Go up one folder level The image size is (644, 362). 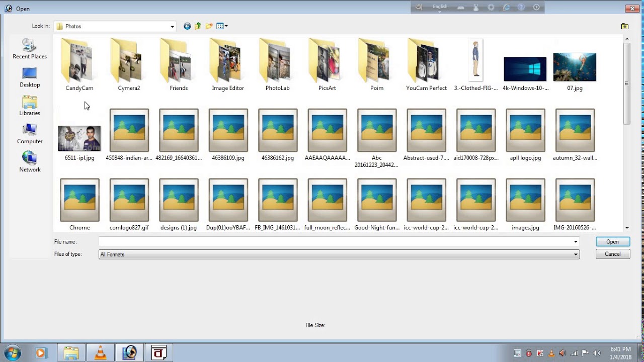click(x=198, y=26)
